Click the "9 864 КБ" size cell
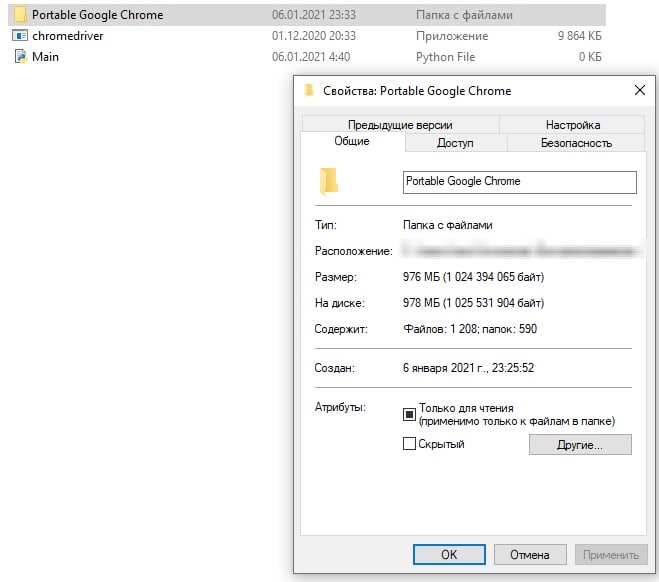Screen dimensions: 659x582 (580, 36)
